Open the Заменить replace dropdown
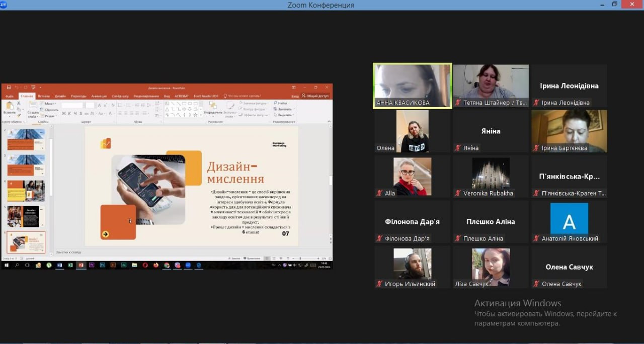 [284, 109]
